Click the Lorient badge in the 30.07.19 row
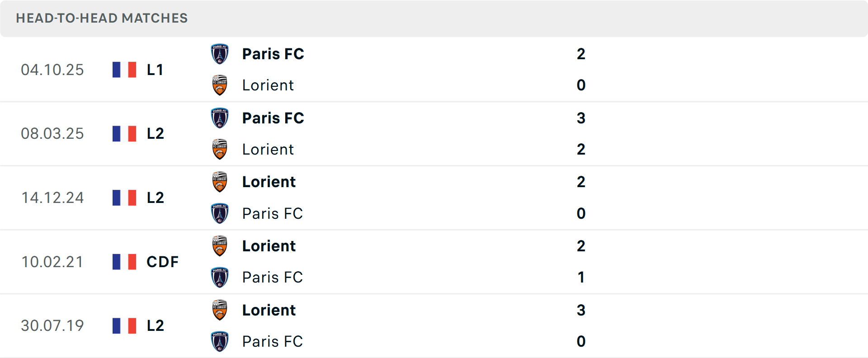 click(x=220, y=310)
